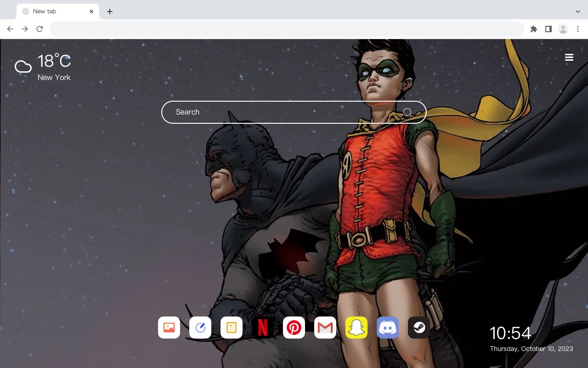Launch the Pinterest shortcut

(294, 328)
